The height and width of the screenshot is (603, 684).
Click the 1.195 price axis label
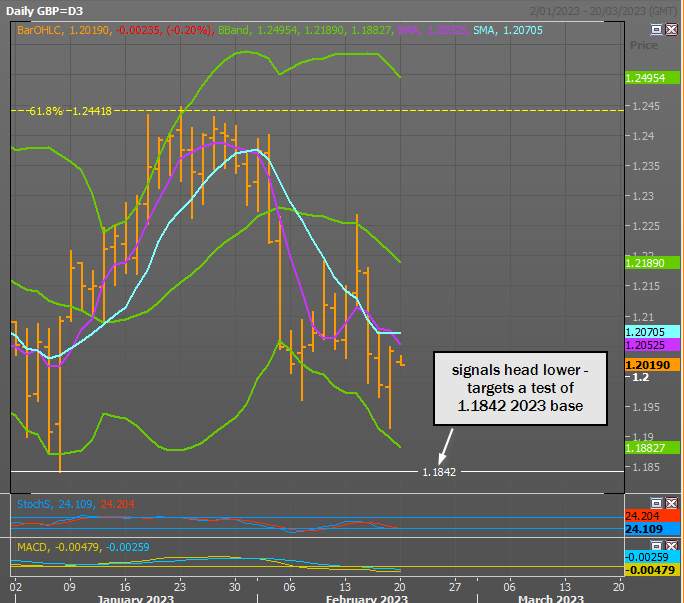tap(645, 407)
